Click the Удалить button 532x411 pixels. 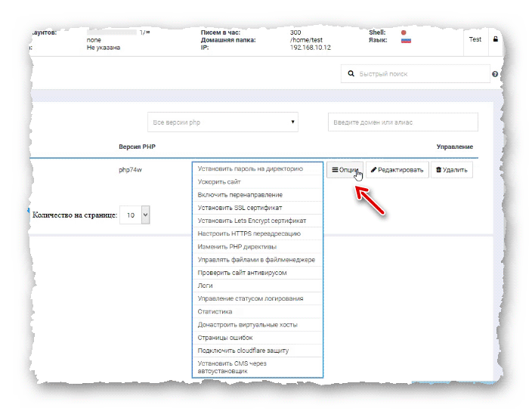[452, 170]
